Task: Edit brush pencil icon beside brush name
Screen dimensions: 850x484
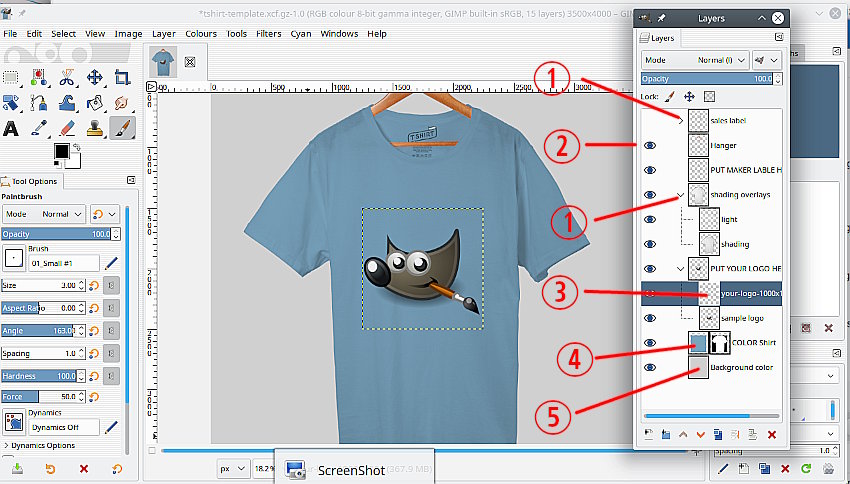Action: pyautogui.click(x=111, y=263)
